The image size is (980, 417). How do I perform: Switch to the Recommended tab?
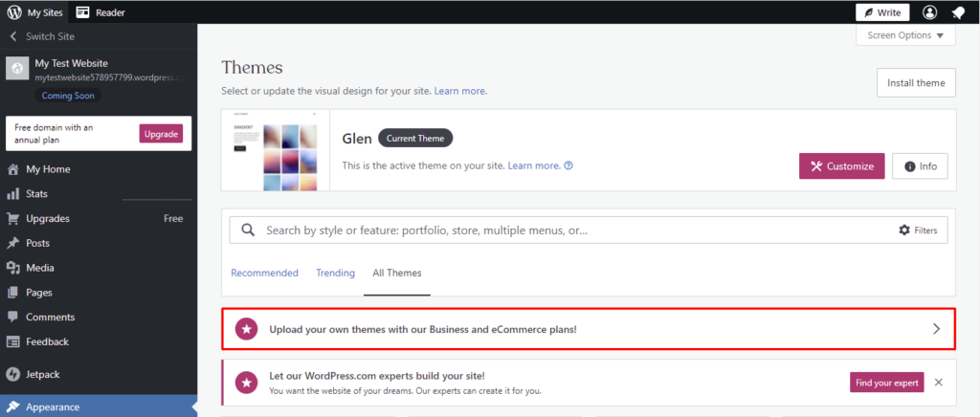264,273
